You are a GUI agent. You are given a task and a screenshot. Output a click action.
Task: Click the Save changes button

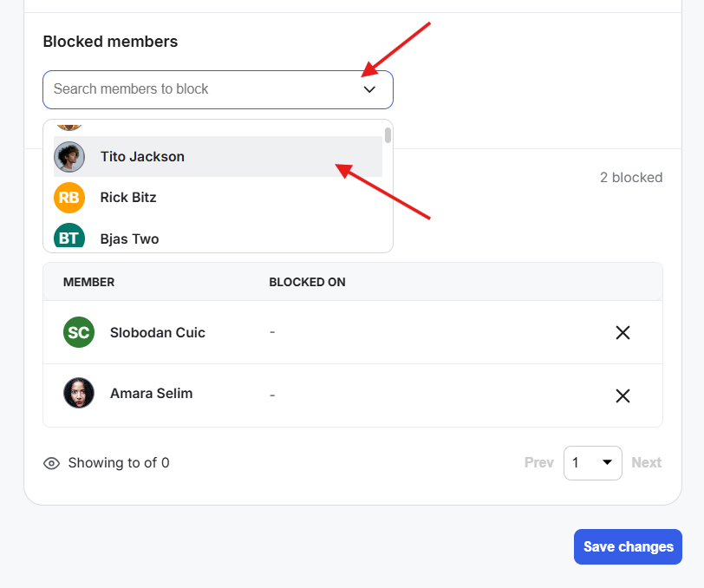[628, 546]
